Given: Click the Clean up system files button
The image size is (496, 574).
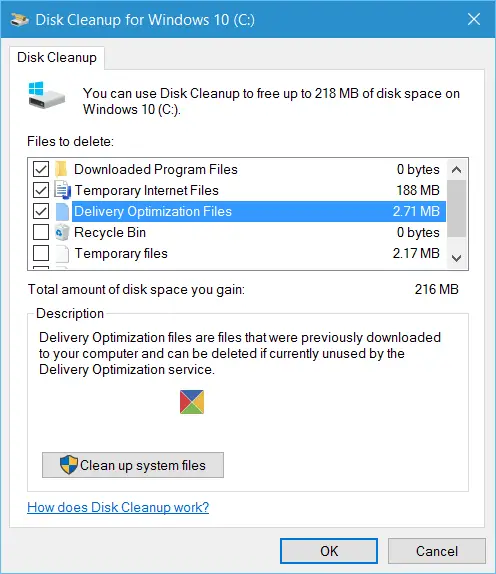Looking at the screenshot, I should [x=133, y=465].
